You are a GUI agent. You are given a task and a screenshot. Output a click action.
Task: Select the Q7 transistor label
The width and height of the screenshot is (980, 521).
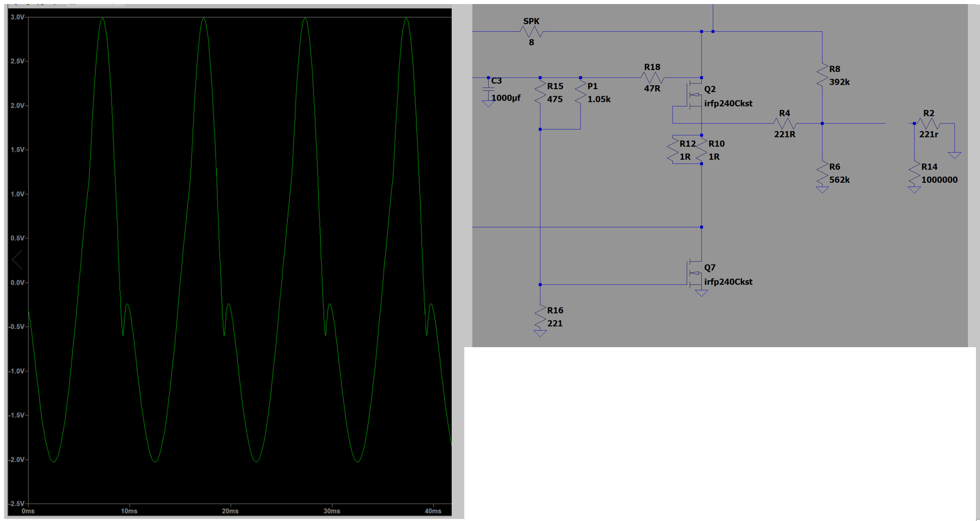[710, 268]
